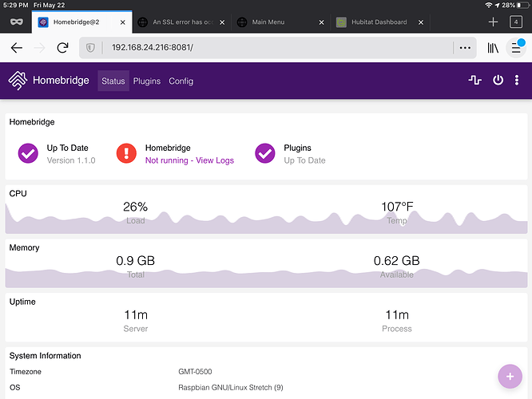Viewport: 532px width, 399px height.
Task: Click the Memory usage graph
Action: (x=266, y=278)
